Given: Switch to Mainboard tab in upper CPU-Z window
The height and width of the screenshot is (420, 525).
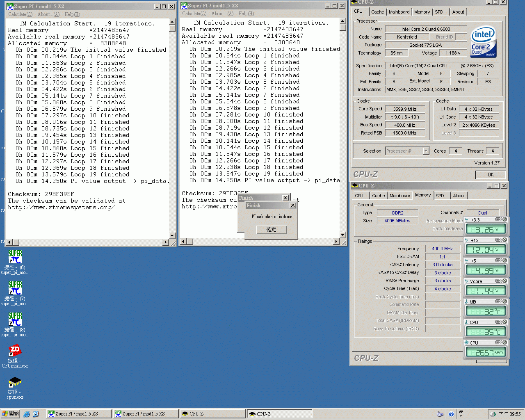Looking at the screenshot, I should point(399,12).
